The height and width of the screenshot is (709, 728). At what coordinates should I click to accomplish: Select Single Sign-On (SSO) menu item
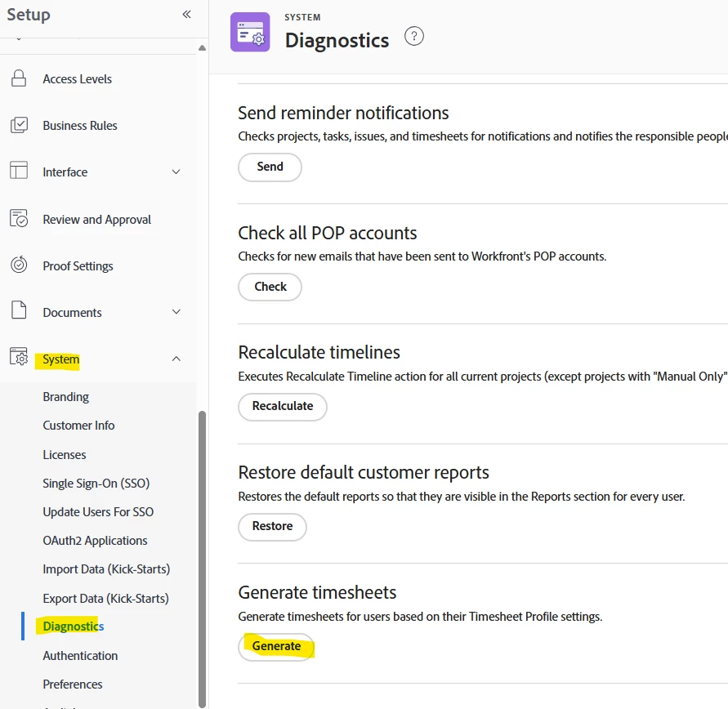click(96, 483)
